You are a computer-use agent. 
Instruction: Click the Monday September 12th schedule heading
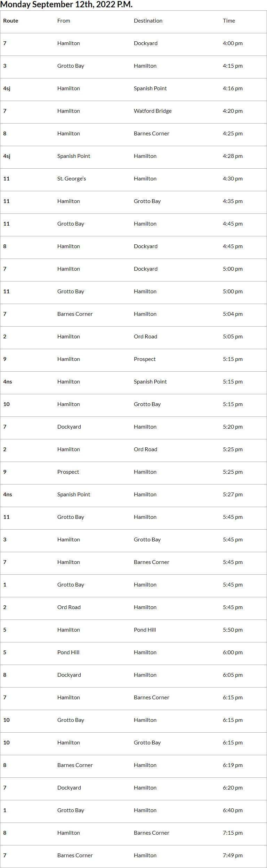(x=66, y=5)
